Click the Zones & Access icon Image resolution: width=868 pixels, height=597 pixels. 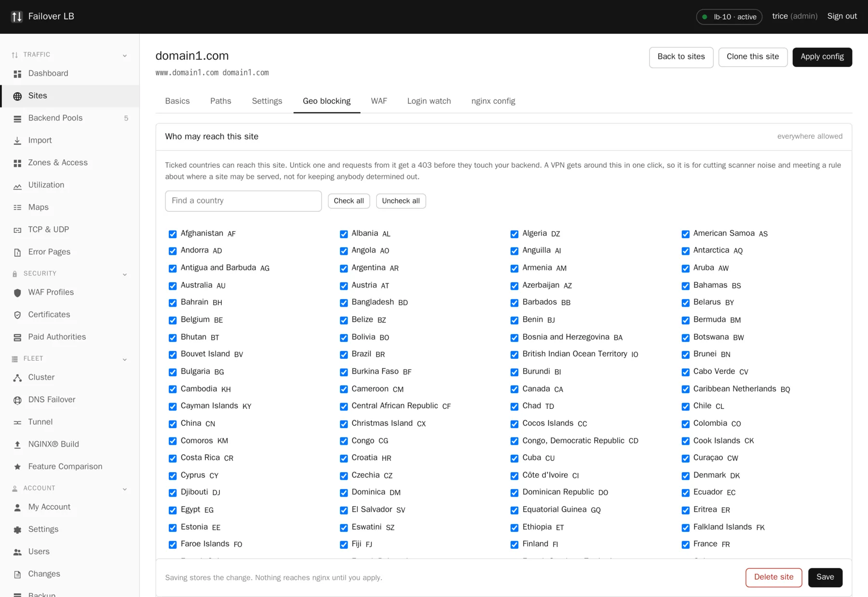(17, 163)
